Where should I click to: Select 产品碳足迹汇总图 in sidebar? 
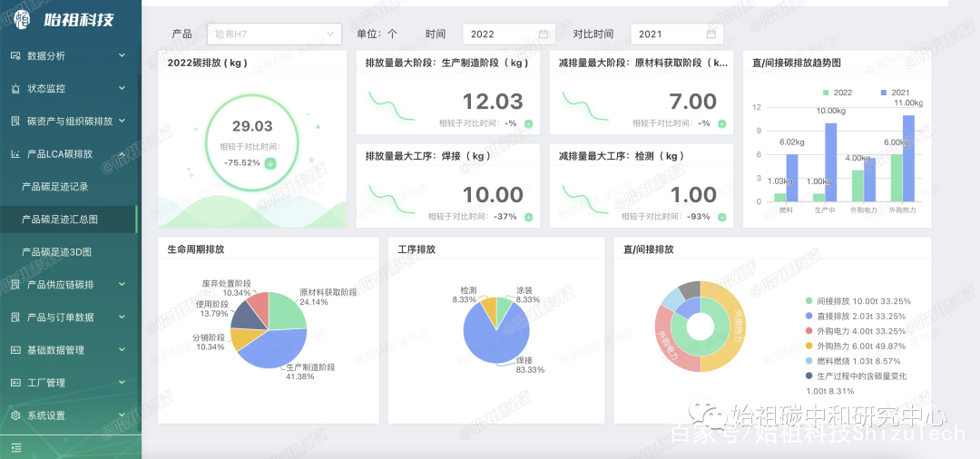59,220
